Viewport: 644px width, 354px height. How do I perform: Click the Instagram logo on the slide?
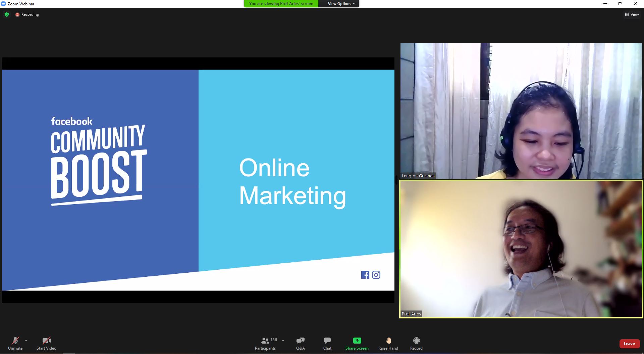376,275
